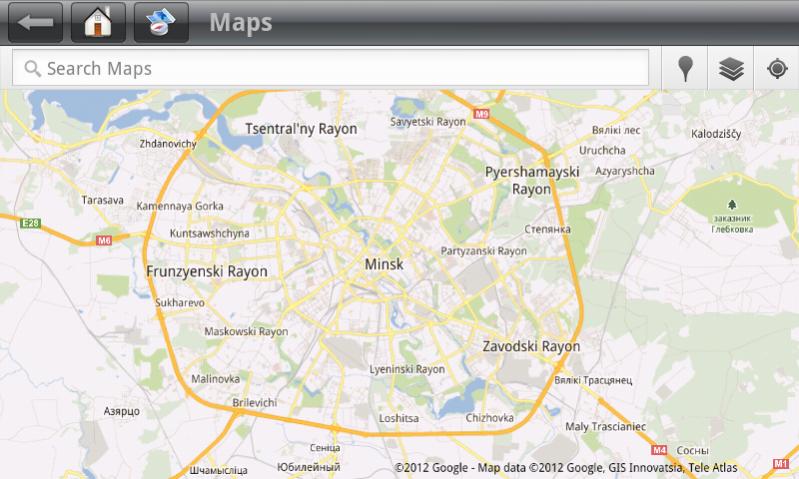Viewport: 799px width, 479px height.
Task: Tap the Tarasava label
Action: click(102, 200)
